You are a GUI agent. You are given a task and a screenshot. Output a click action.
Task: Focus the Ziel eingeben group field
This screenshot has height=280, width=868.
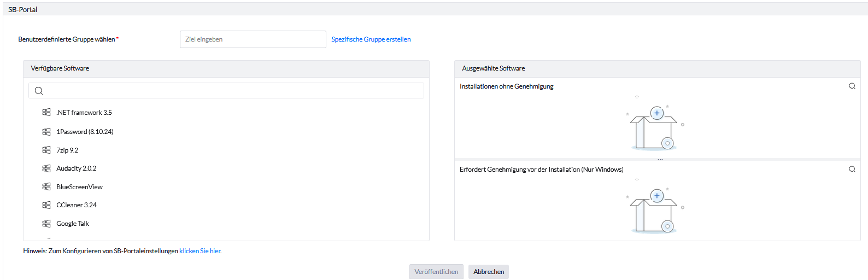[253, 39]
